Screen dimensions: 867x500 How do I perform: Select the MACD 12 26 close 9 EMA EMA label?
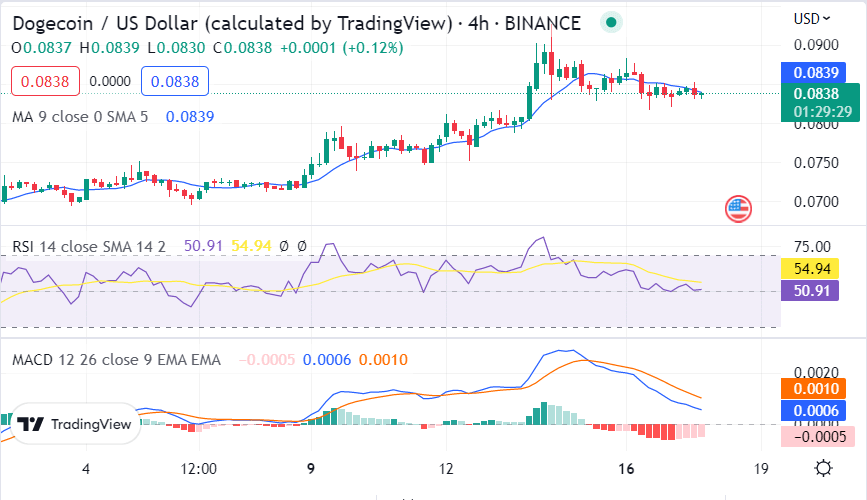116,360
